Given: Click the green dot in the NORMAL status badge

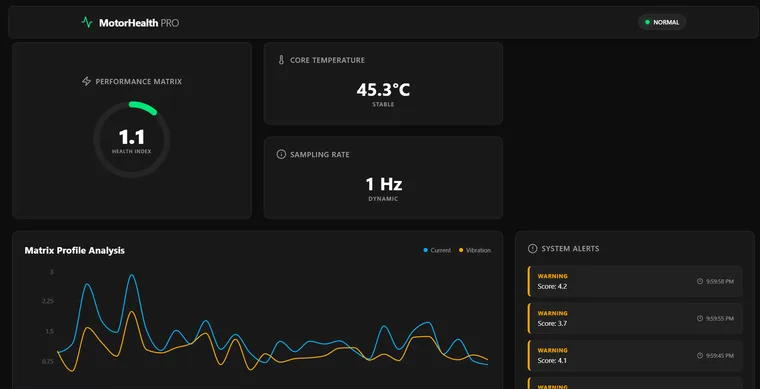Looking at the screenshot, I should pyautogui.click(x=647, y=22).
